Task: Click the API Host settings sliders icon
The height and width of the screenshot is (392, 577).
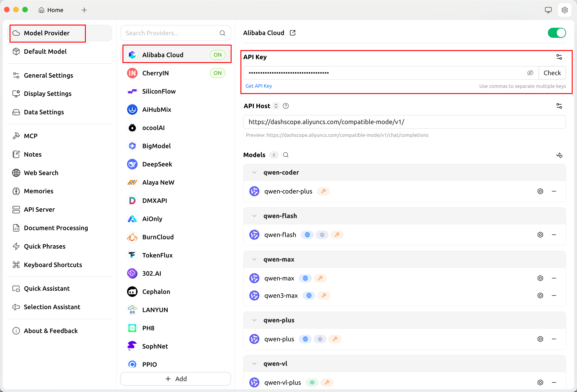Action: pyautogui.click(x=559, y=106)
